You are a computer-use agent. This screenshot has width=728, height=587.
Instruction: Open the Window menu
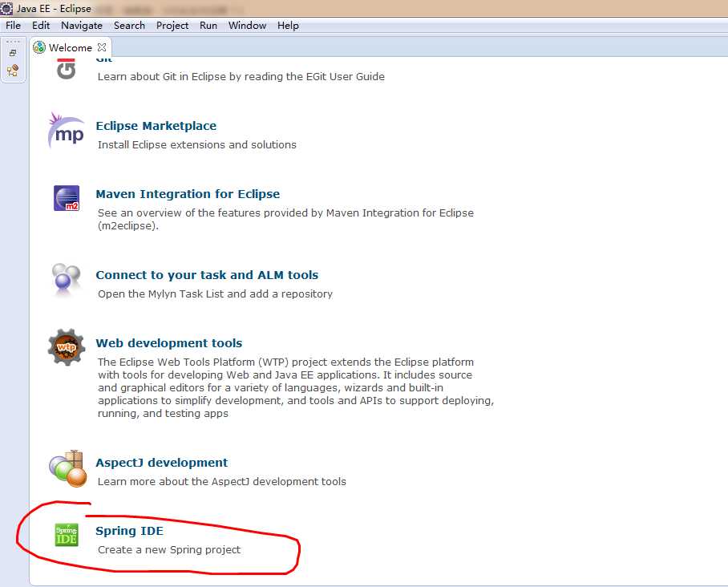tap(248, 26)
